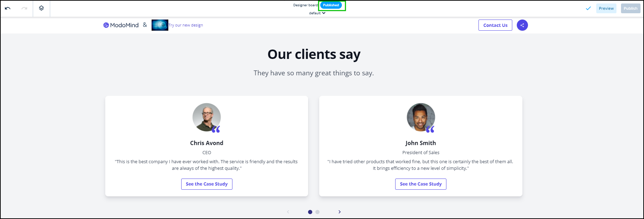Viewport: 644px width, 219px height.
Task: Open the layers panel icon
Action: coord(41,8)
